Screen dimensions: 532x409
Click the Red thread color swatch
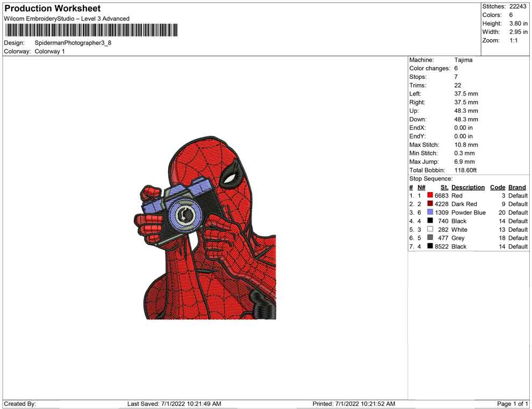click(430, 195)
